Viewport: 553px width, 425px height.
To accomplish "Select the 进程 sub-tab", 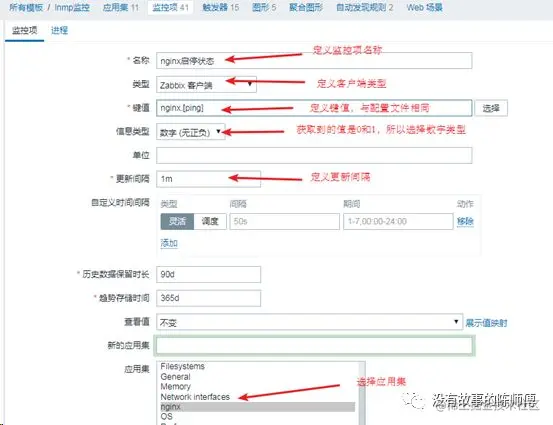I will point(59,31).
